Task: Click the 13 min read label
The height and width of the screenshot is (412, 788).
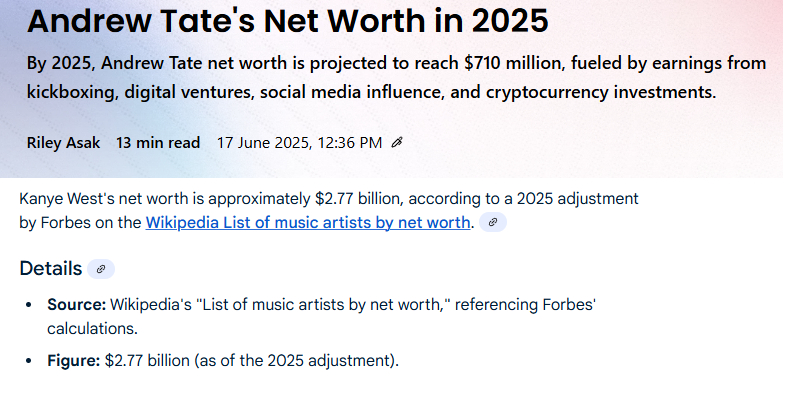Action: point(158,143)
